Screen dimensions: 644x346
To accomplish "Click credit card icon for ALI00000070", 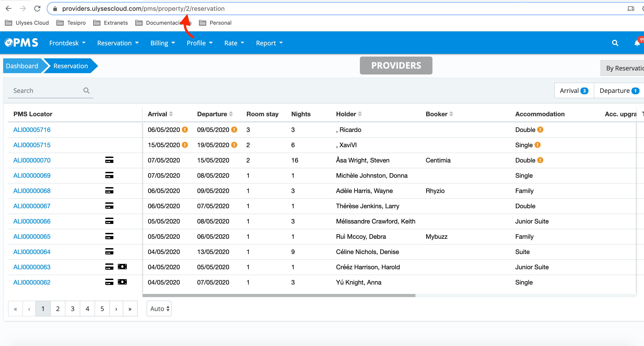I will click(x=109, y=160).
